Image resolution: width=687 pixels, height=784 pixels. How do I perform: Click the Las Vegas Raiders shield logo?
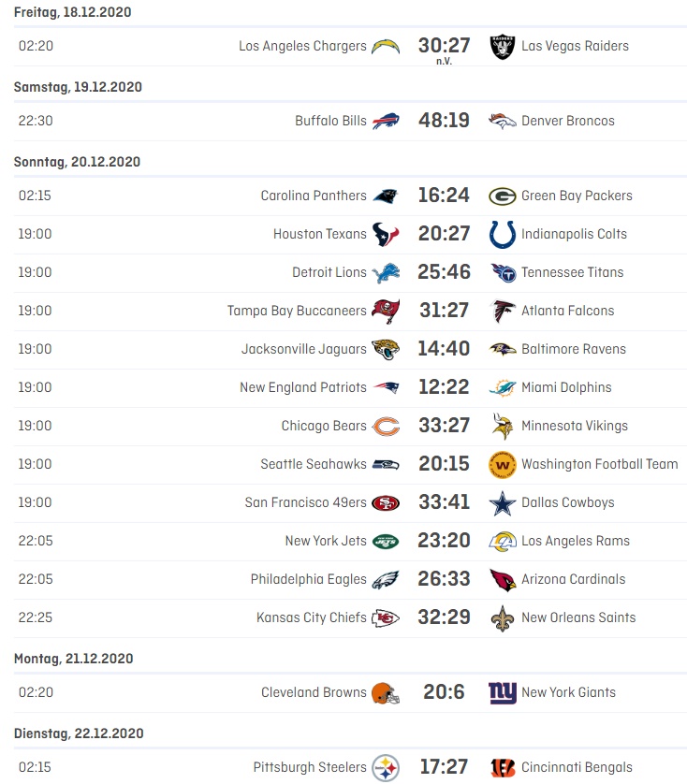503,47
